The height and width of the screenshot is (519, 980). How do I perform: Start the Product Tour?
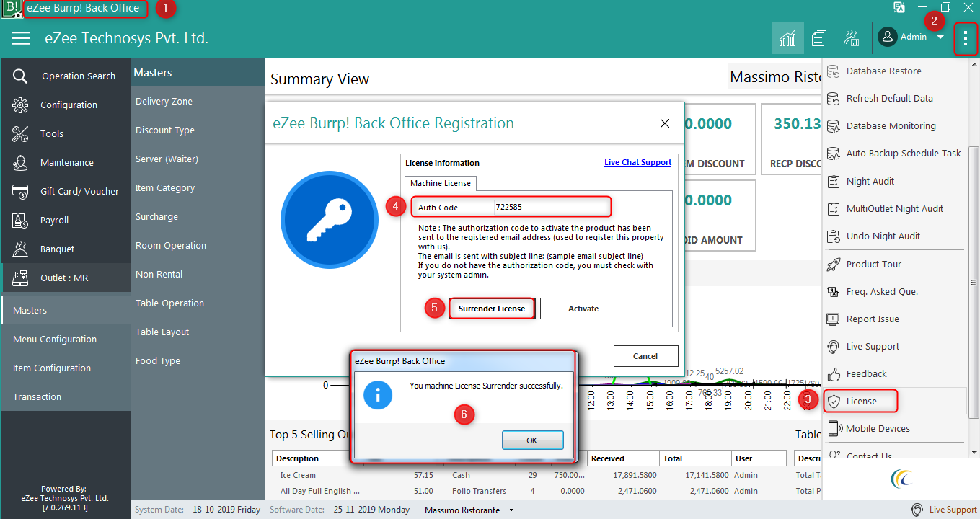[894, 264]
